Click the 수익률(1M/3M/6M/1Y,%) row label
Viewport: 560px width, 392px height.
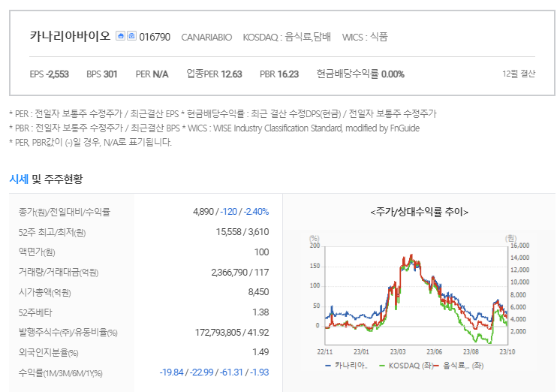click(60, 373)
